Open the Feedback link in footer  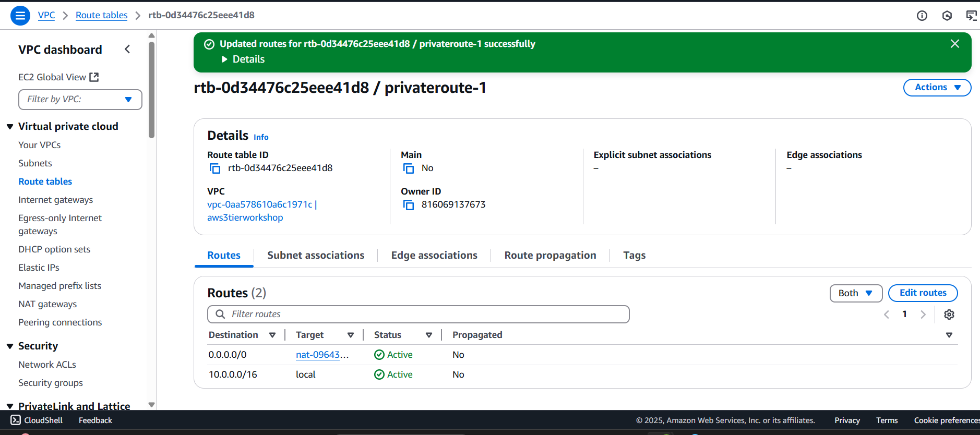pyautogui.click(x=95, y=420)
